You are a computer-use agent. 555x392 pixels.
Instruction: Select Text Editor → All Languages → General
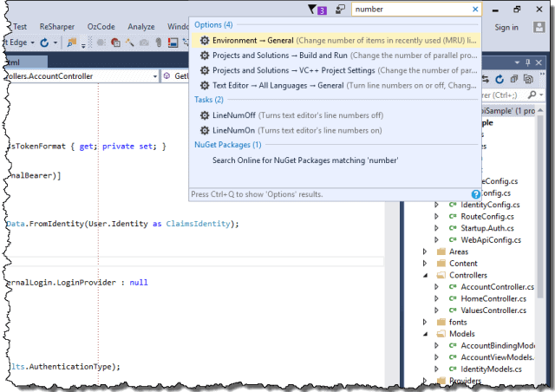(x=336, y=86)
